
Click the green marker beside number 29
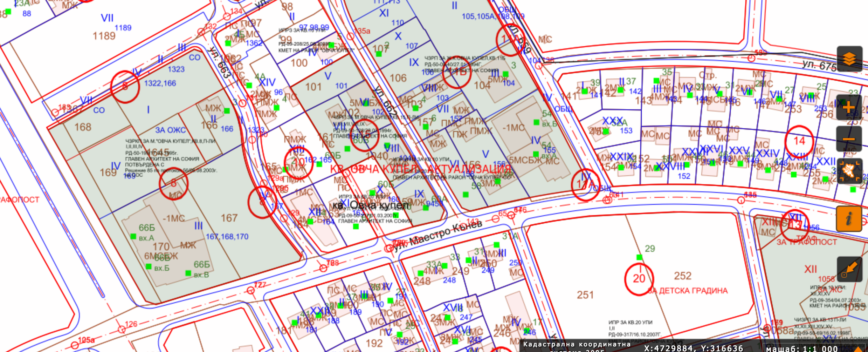[x=639, y=257]
